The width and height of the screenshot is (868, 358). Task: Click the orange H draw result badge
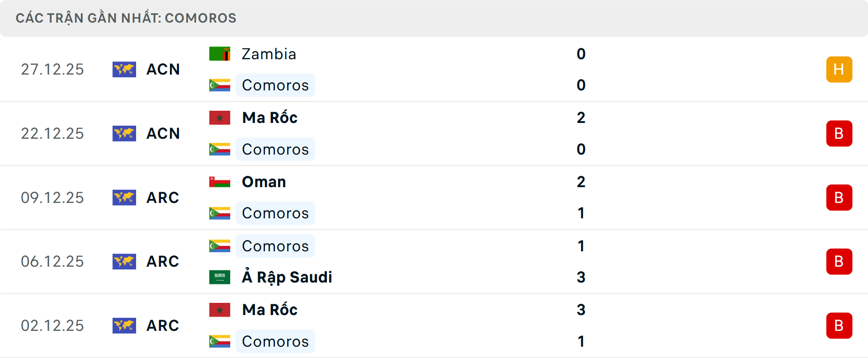click(x=839, y=69)
